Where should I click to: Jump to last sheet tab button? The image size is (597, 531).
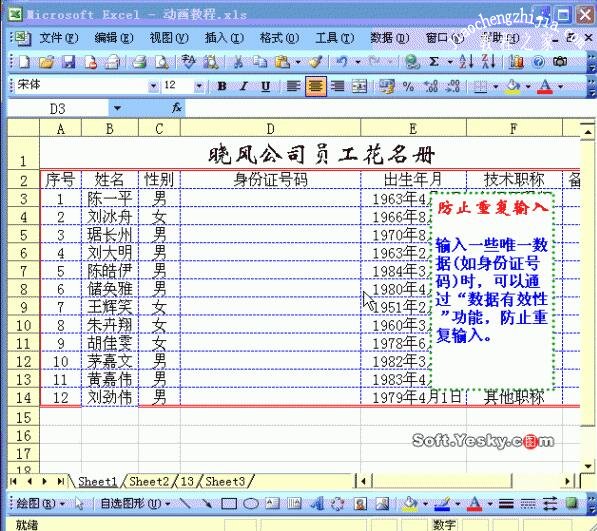[61, 481]
